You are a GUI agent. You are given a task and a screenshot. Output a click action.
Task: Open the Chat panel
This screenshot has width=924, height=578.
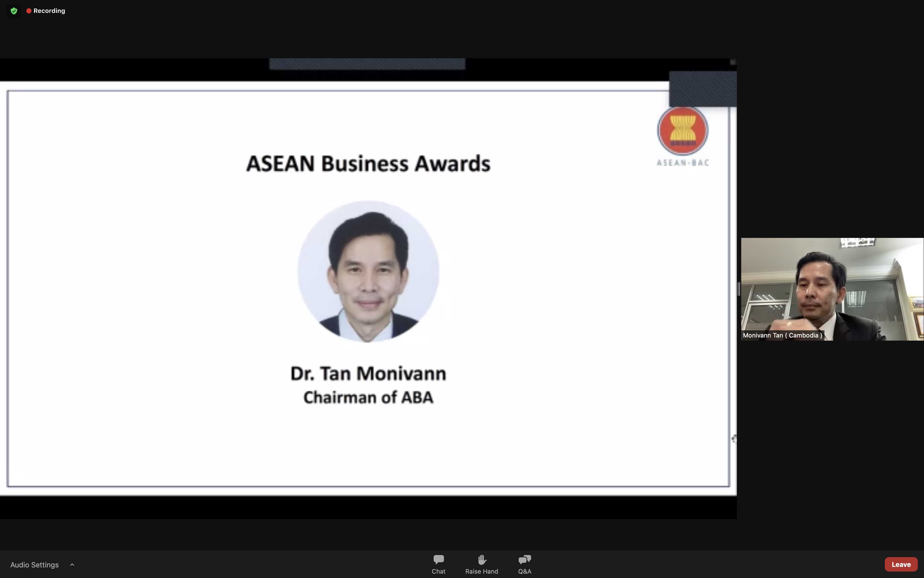click(438, 564)
